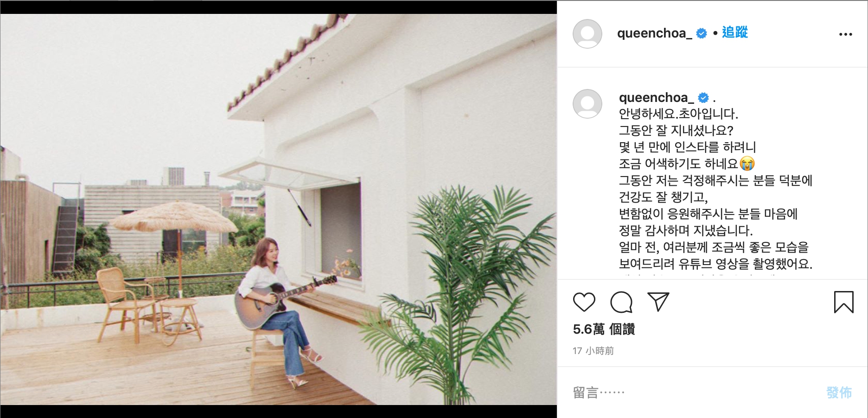This screenshot has height=418, width=868.
Task: Open the three-dot more options menu
Action: 845,34
